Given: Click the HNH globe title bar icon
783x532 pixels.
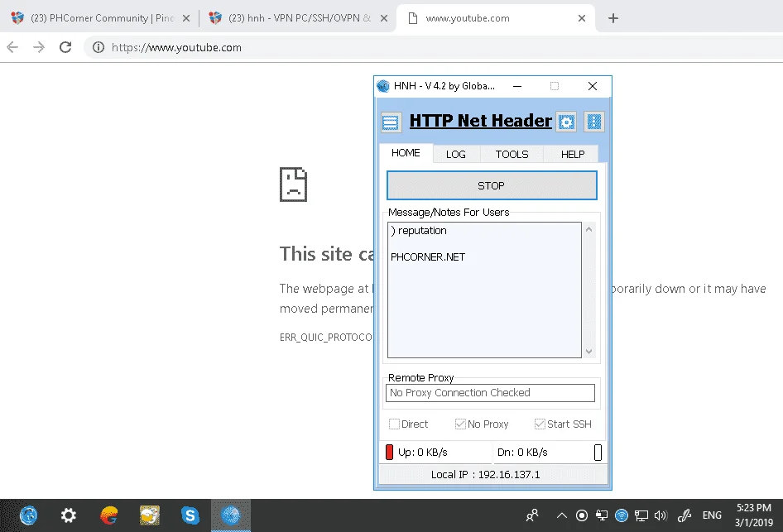Looking at the screenshot, I should 383,86.
